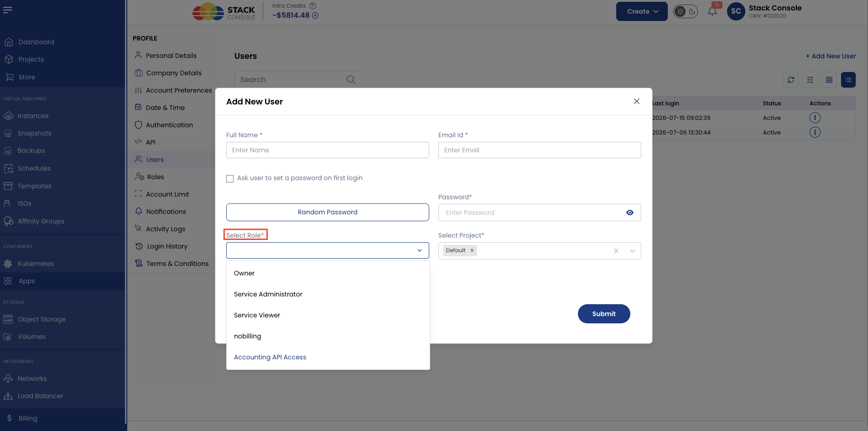Focus the Enter Password field
The image size is (868, 431).
540,213
